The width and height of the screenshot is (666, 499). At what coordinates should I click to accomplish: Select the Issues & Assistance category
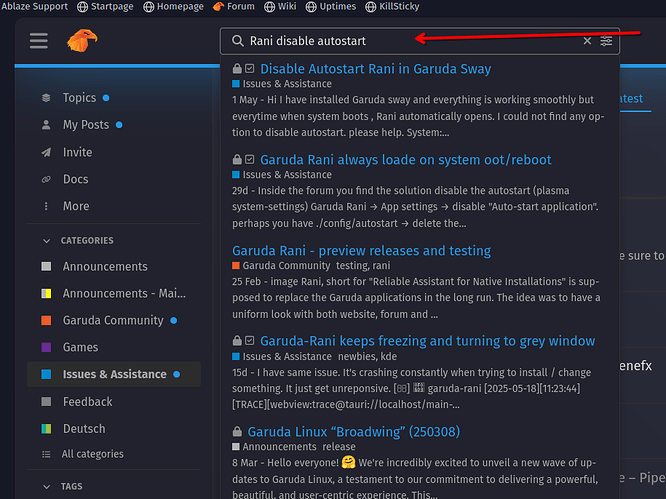click(114, 374)
